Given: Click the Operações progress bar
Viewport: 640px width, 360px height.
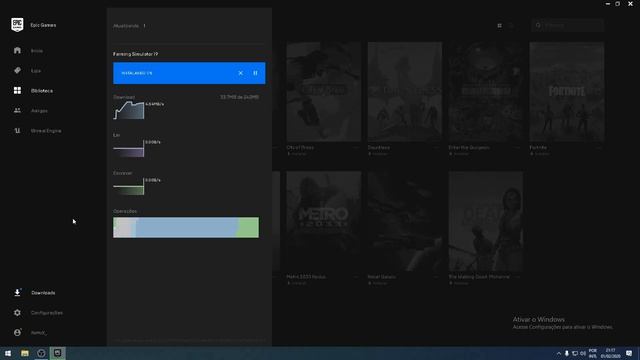Looking at the screenshot, I should point(186,227).
